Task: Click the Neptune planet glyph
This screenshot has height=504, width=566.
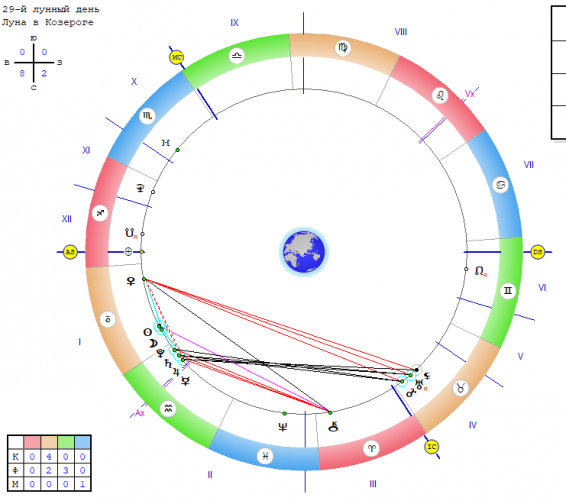Action: tap(283, 427)
